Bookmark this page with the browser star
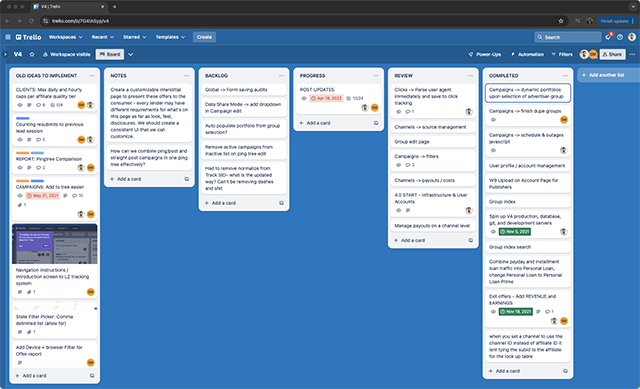 (561, 21)
